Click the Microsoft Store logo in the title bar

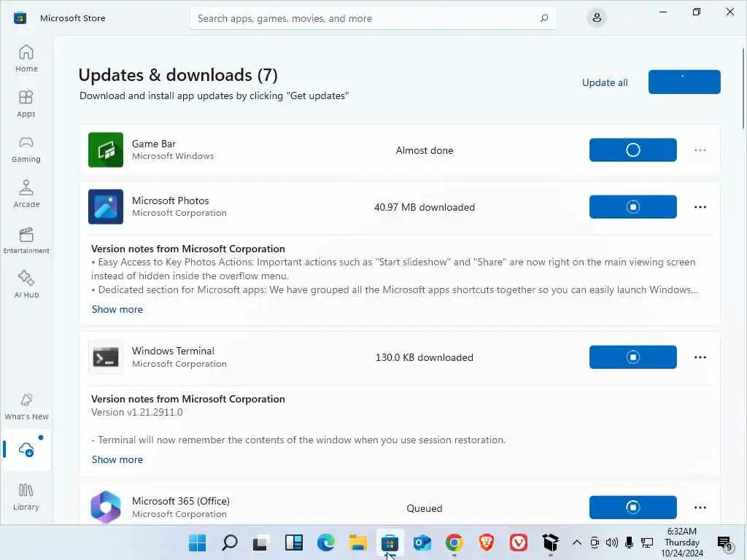click(x=20, y=18)
